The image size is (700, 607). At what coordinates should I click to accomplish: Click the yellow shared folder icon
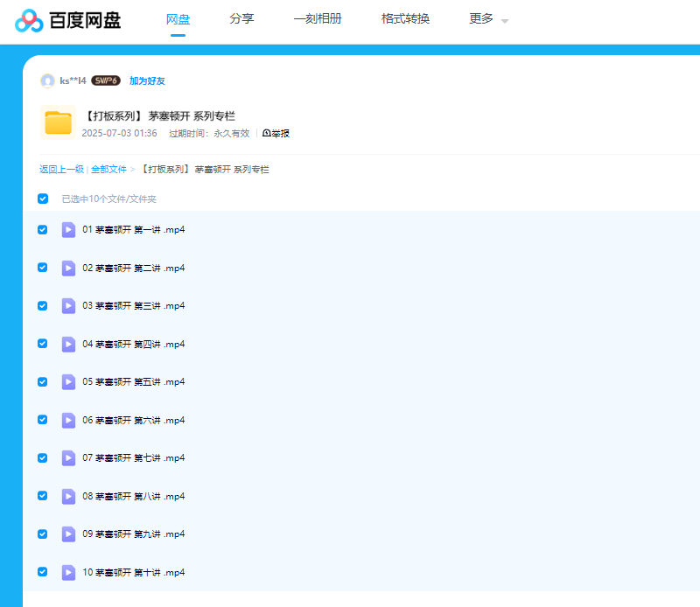(x=58, y=122)
